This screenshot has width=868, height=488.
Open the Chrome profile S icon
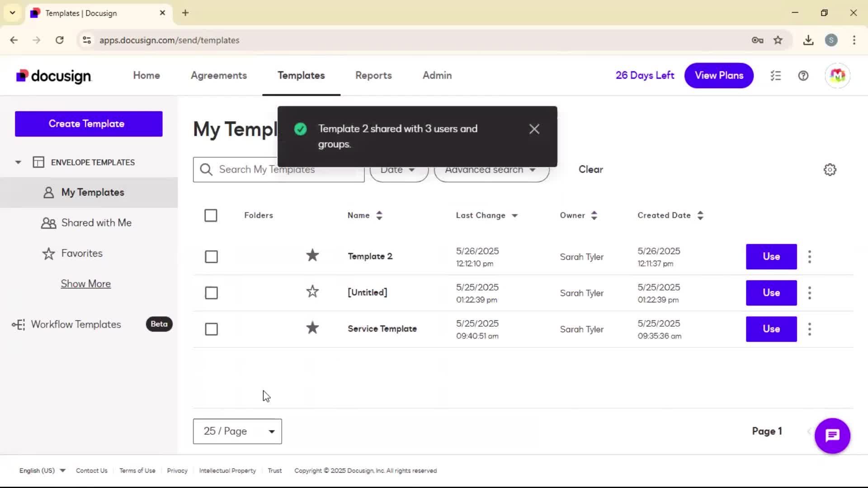click(x=831, y=40)
